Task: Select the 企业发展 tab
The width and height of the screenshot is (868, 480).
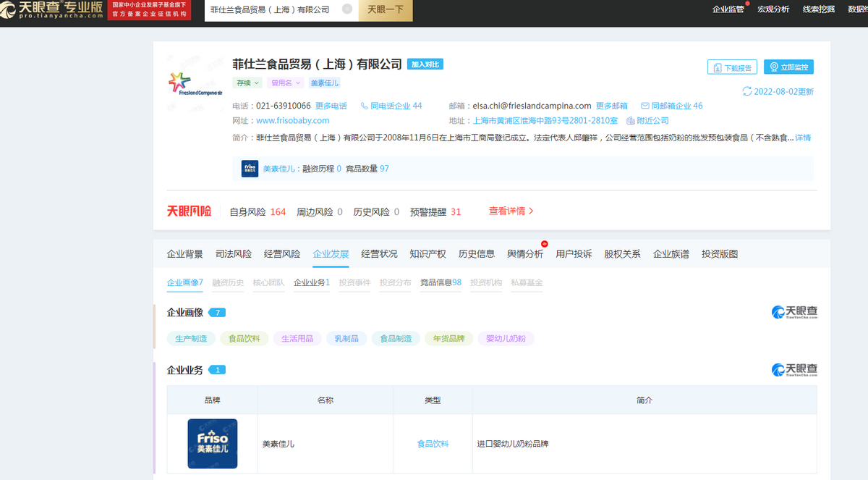Action: point(331,254)
